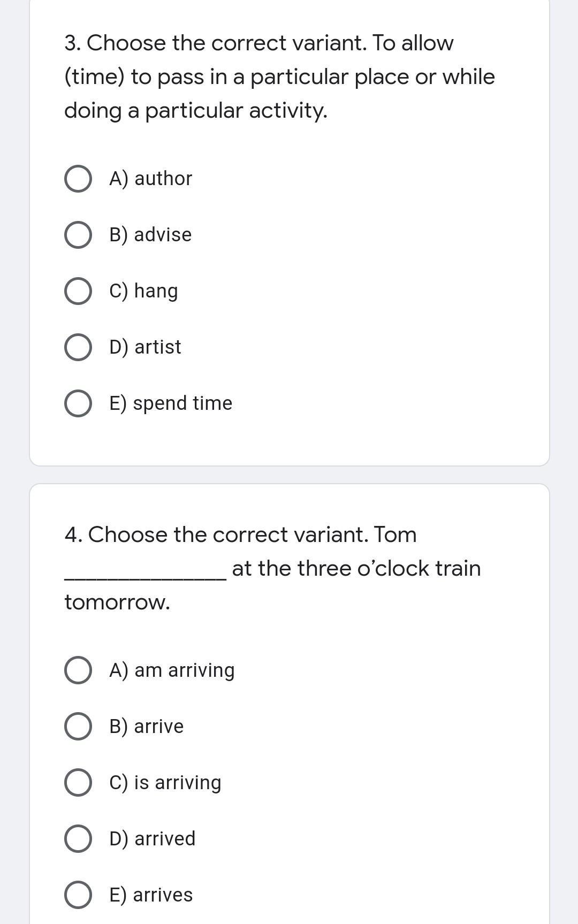Screen dimensions: 578x924
Task: Mark E) arrives as the answer
Action: point(78,895)
